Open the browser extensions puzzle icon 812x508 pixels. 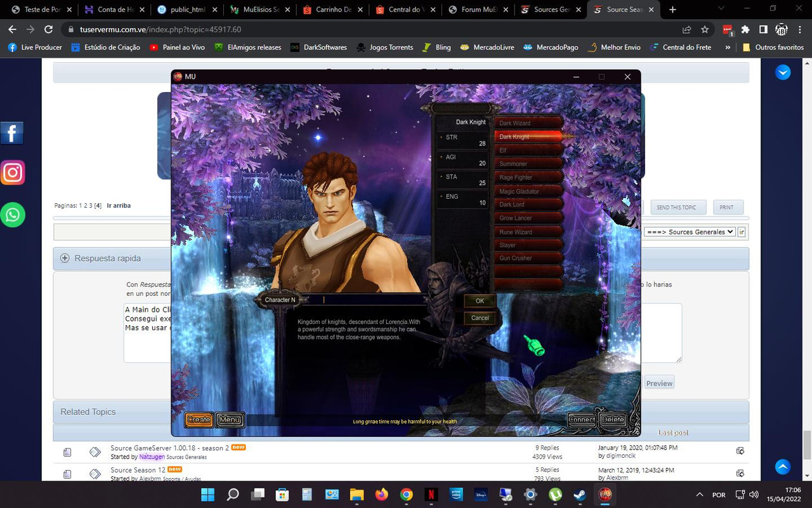[745, 29]
